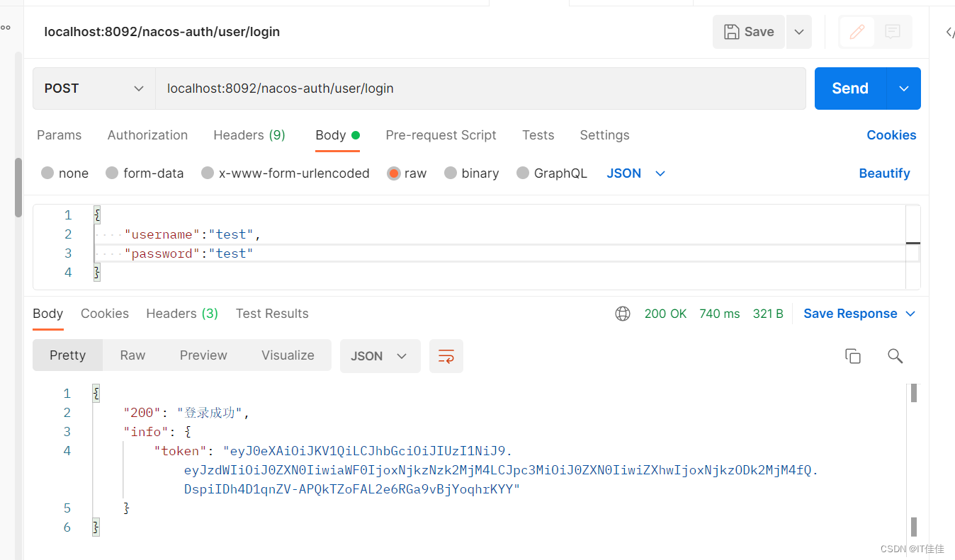Click the "登录成功" response value
Screen dimensions: 955x560
tap(210, 413)
